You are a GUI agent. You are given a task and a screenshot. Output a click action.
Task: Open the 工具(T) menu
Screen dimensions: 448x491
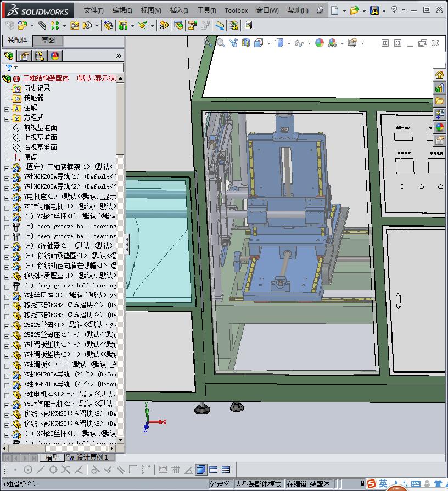point(206,10)
